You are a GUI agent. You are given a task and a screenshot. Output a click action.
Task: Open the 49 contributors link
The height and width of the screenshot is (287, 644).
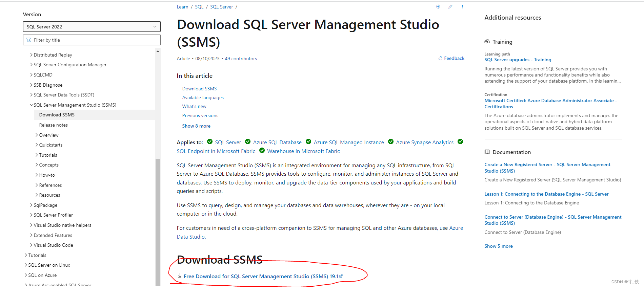pyautogui.click(x=241, y=59)
